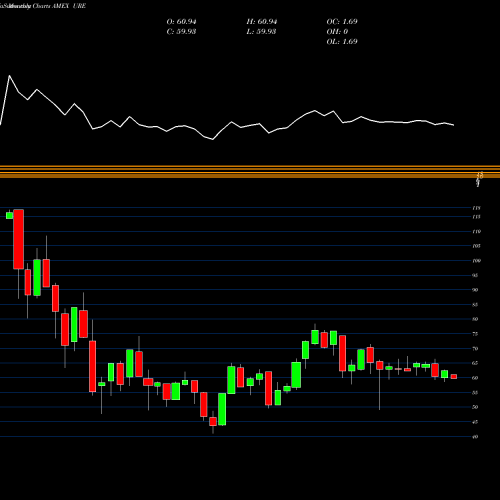The width and height of the screenshot is (500, 500).
Task: Click the open value "O: 60.94"
Action: (x=181, y=22)
